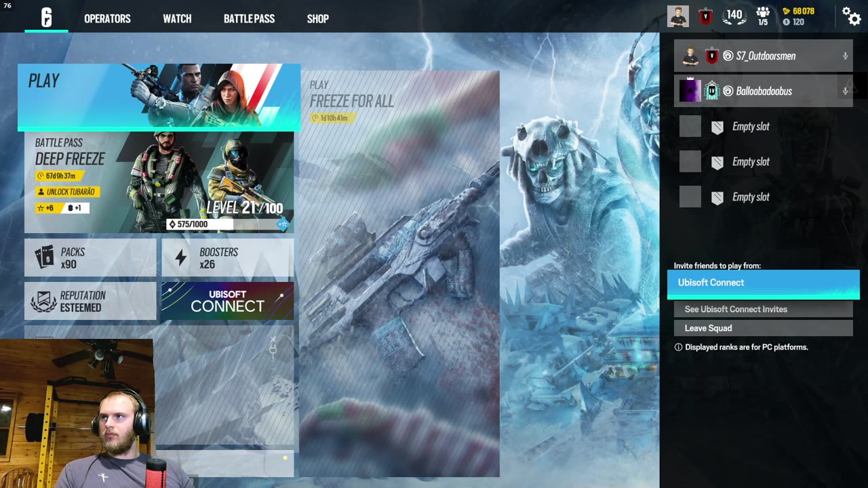Screen dimensions: 868x488
Task: Click the Freeze For All timer 1d 10h 41m
Action: pyautogui.click(x=332, y=118)
